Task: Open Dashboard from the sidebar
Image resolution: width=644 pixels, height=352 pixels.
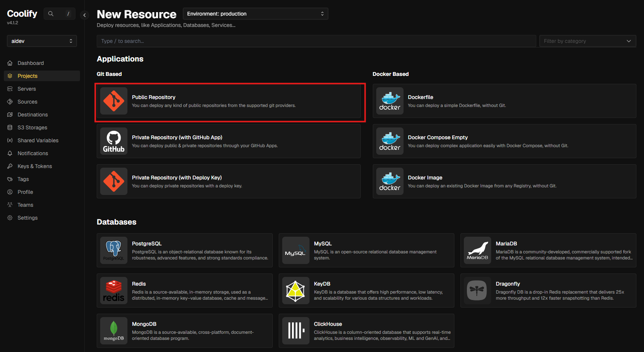Action: (x=42, y=63)
